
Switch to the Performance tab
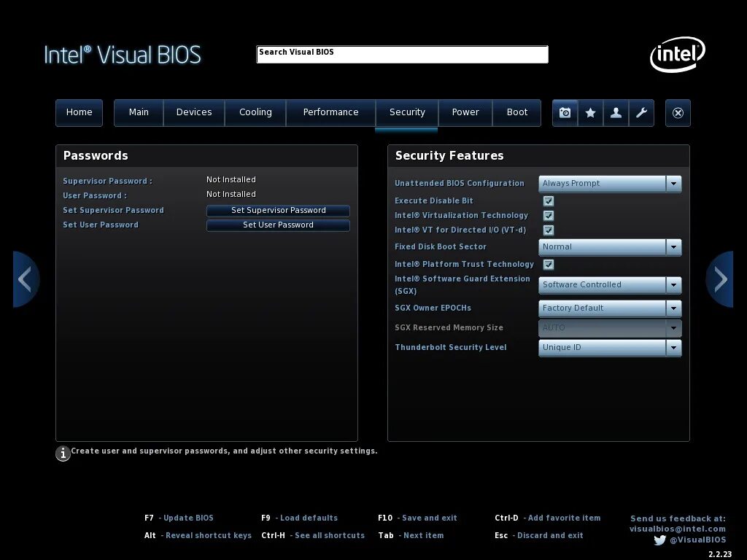[x=330, y=113]
